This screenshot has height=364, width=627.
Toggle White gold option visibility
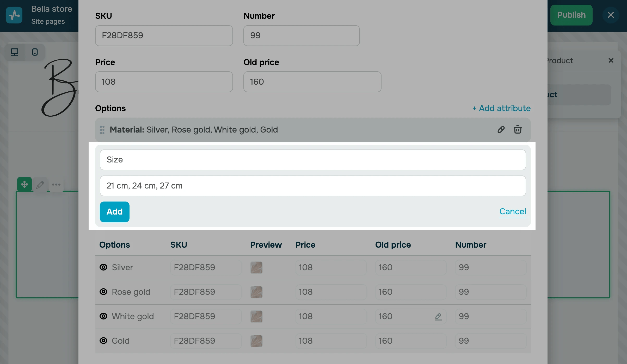point(103,316)
